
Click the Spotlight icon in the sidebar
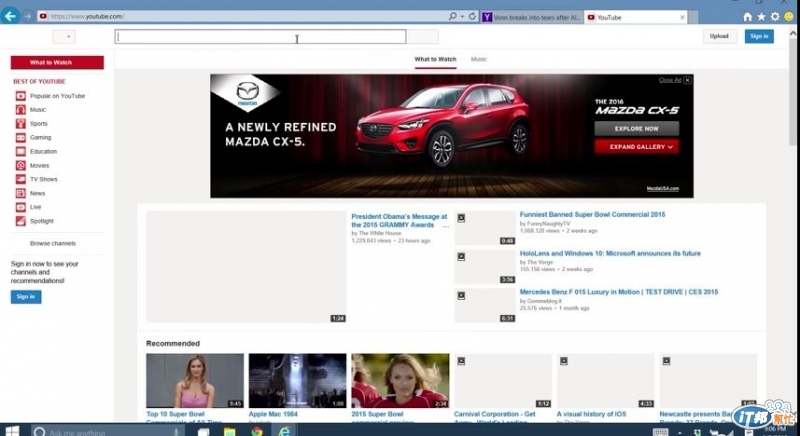pos(20,221)
